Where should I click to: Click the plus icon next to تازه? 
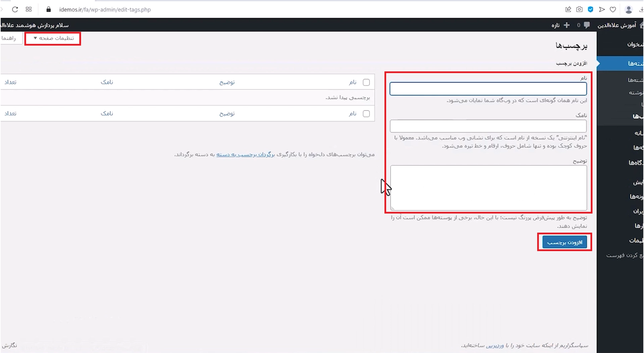567,25
